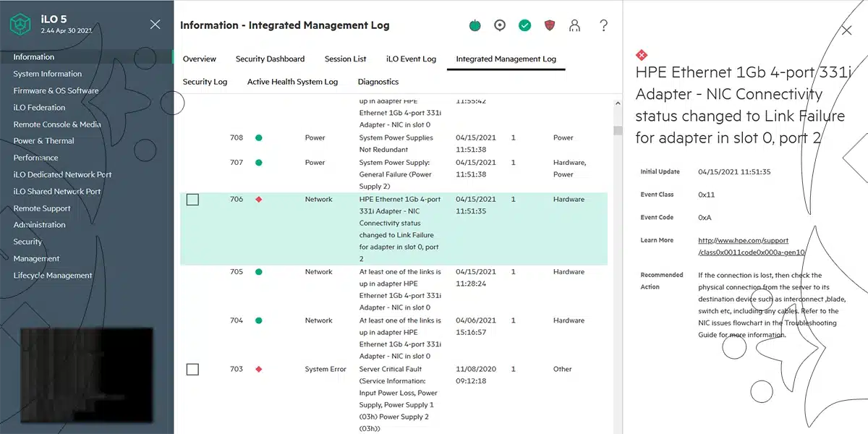The width and height of the screenshot is (868, 434).
Task: Click the log list vertical scrollbar thumb
Action: click(618, 131)
